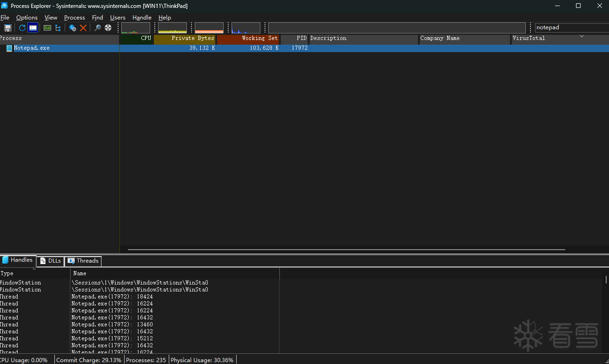Click the wide empty graph beside the filter
The image size is (609, 364).
397,28
